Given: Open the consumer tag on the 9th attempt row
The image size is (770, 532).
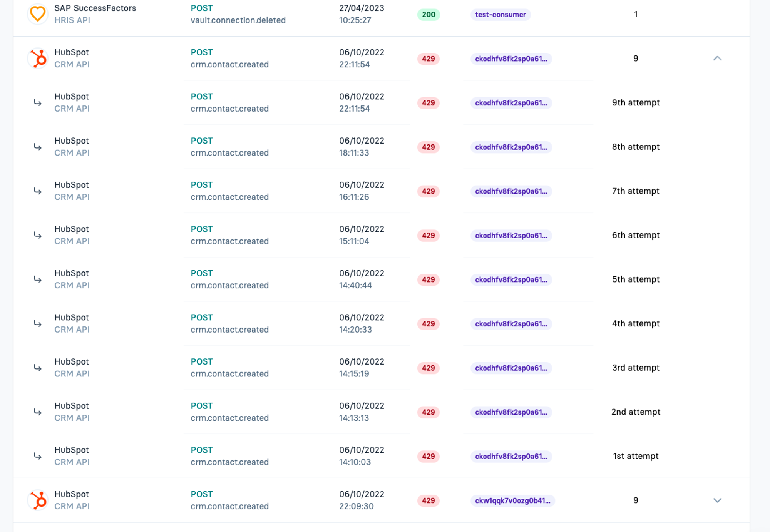Looking at the screenshot, I should [x=511, y=103].
